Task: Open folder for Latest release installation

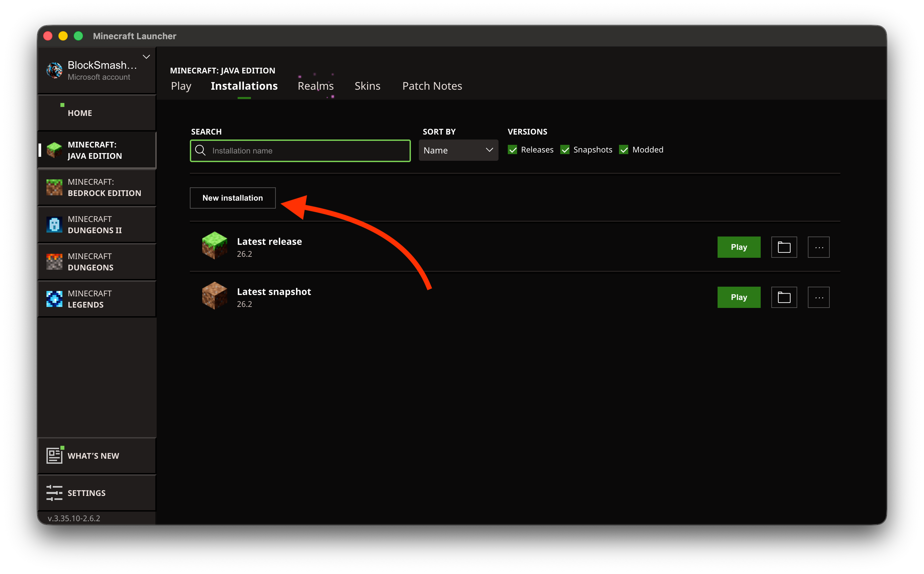Action: (784, 247)
